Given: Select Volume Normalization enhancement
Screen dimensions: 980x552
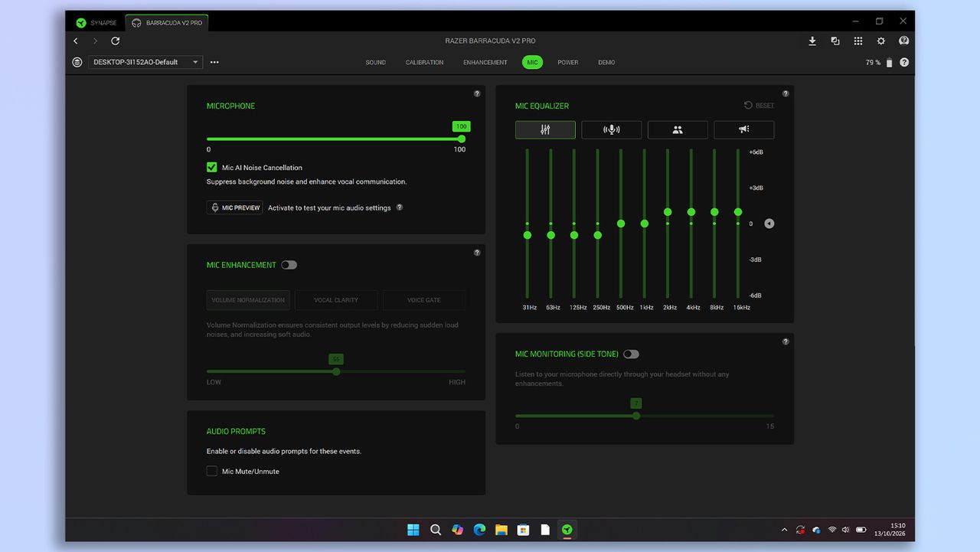Looking at the screenshot, I should tap(248, 300).
